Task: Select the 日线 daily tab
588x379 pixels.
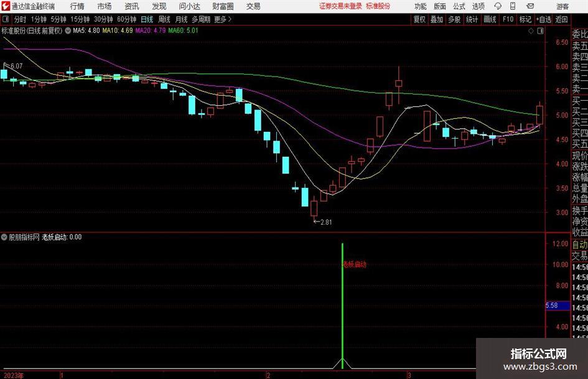Action: point(147,19)
